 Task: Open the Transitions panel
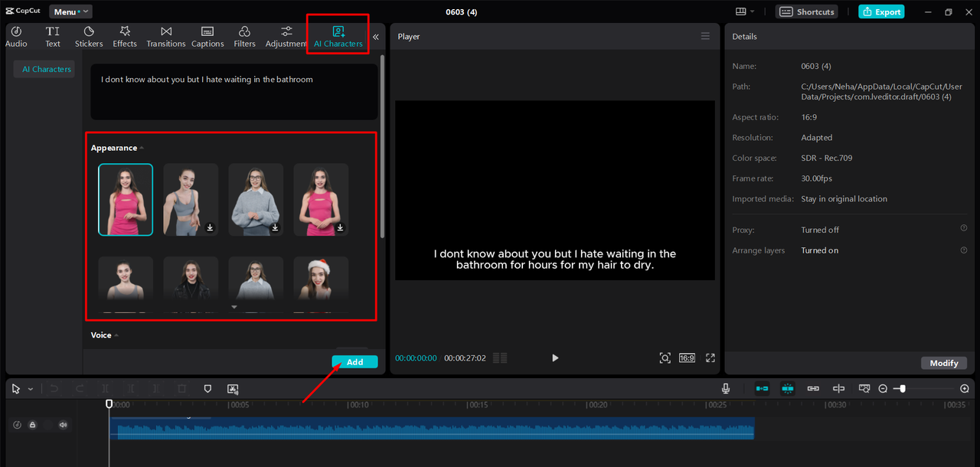point(165,36)
